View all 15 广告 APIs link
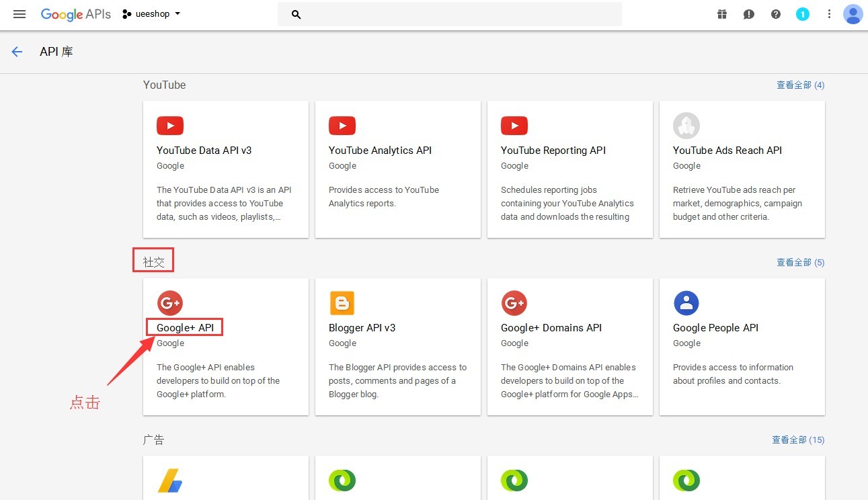 (x=798, y=440)
